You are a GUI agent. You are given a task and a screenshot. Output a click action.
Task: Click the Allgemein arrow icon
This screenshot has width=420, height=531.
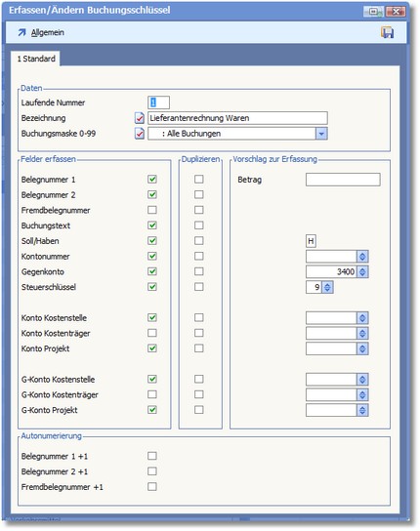coord(21,32)
